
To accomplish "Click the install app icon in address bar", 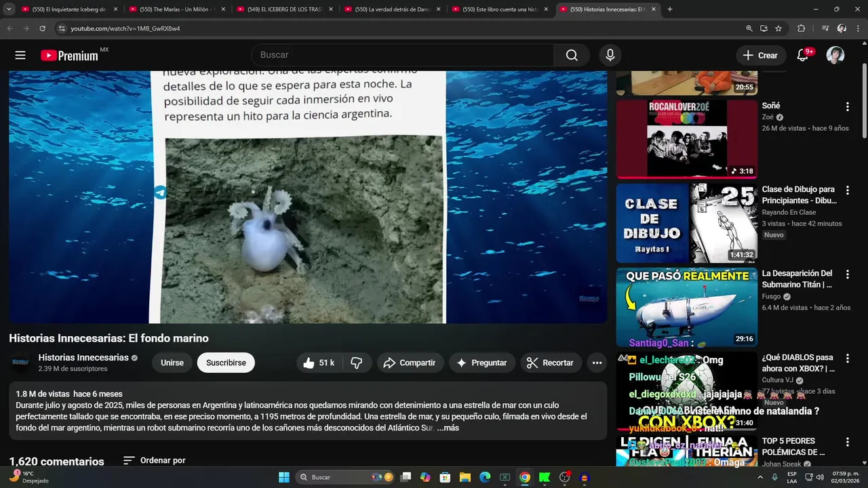I will [764, 28].
